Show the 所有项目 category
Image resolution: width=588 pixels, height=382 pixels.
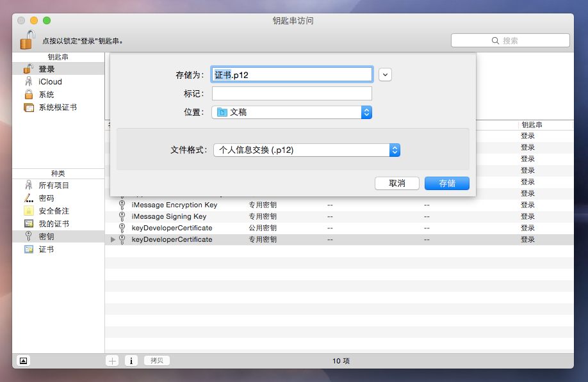pos(58,186)
